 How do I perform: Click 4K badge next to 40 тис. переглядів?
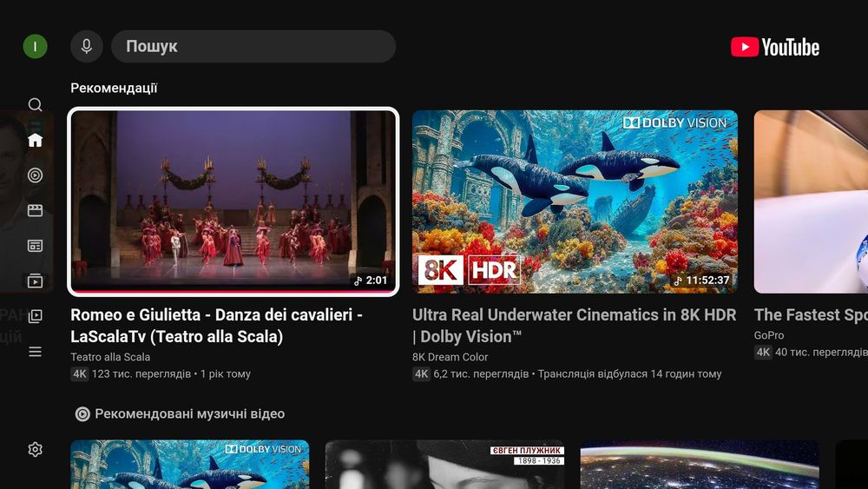point(763,352)
